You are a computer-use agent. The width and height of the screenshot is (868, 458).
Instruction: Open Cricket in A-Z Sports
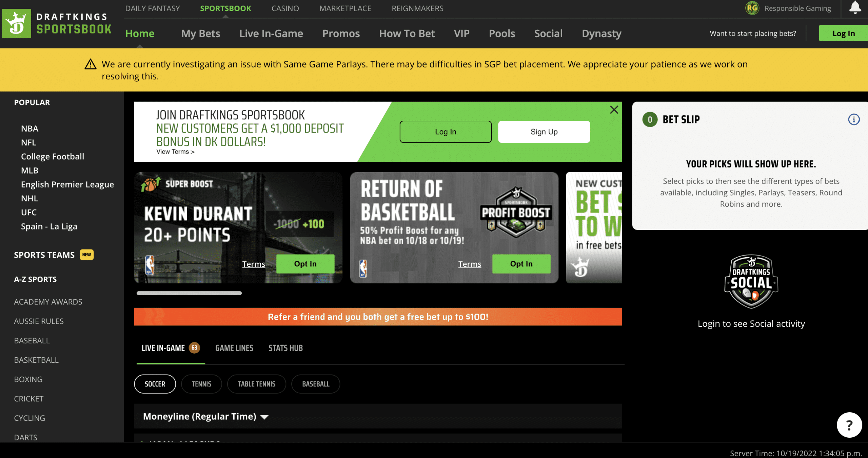(28, 399)
